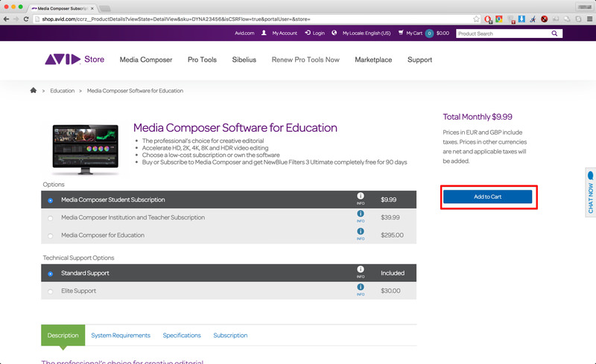Click the Avid logo
596x364 pixels.
pos(63,60)
